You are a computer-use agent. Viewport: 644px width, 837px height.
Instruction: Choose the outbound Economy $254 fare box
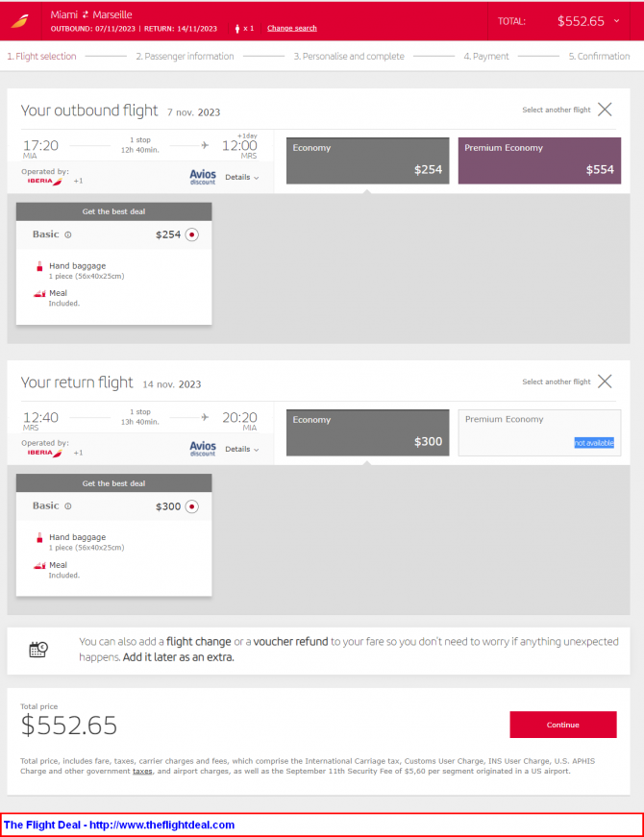pyautogui.click(x=367, y=160)
